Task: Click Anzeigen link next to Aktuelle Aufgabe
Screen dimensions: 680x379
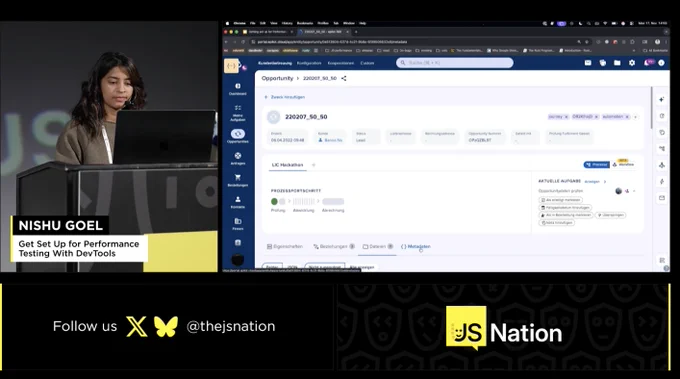Action: tap(592, 182)
